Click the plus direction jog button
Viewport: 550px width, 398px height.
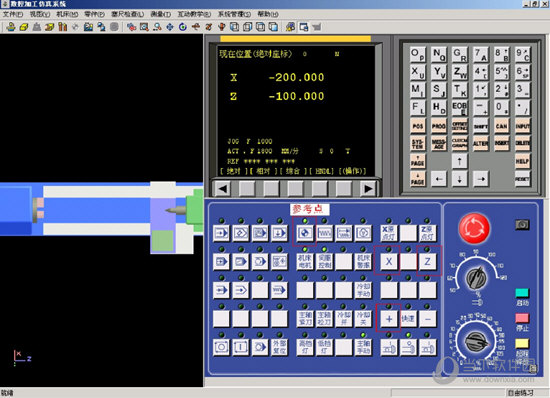pos(388,319)
